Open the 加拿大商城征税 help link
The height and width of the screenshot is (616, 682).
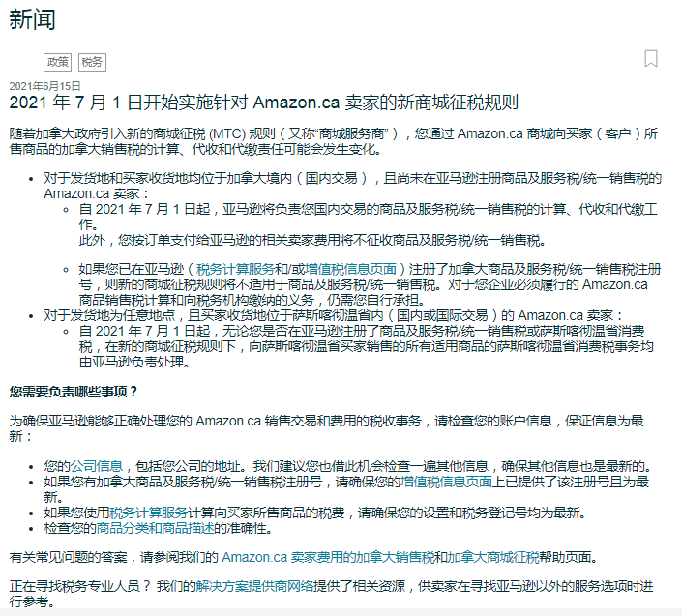click(493, 557)
